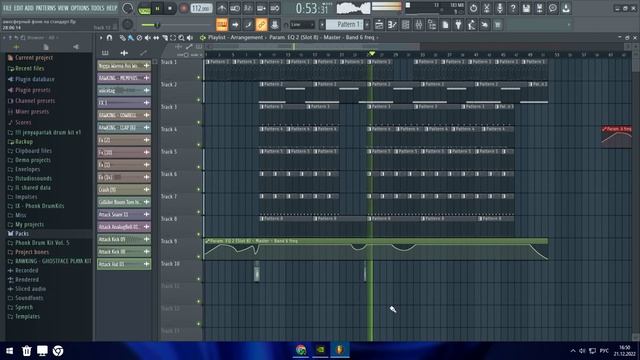
Task: Click the circular arrow icon beside the scissors
Action: pos(473,8)
